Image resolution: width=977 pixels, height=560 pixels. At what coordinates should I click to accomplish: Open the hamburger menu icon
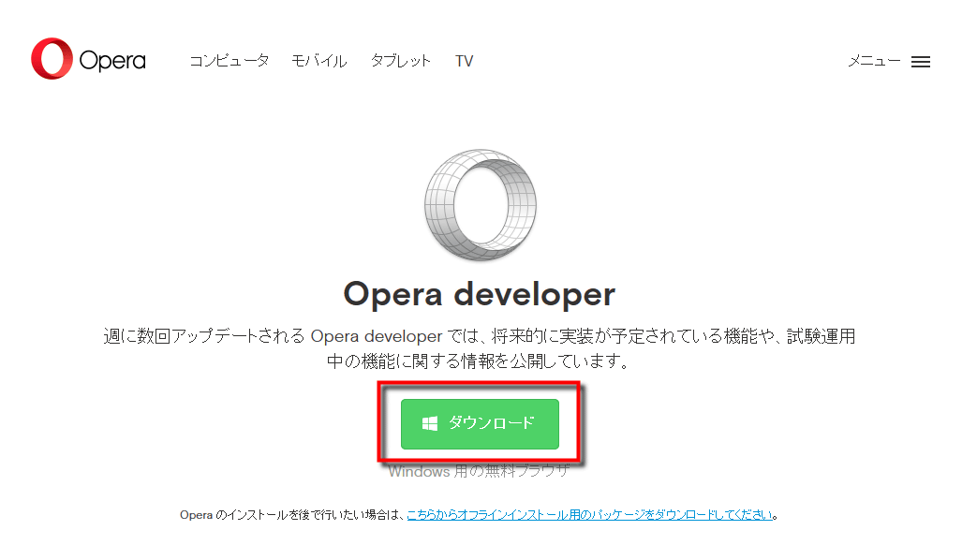click(x=920, y=62)
